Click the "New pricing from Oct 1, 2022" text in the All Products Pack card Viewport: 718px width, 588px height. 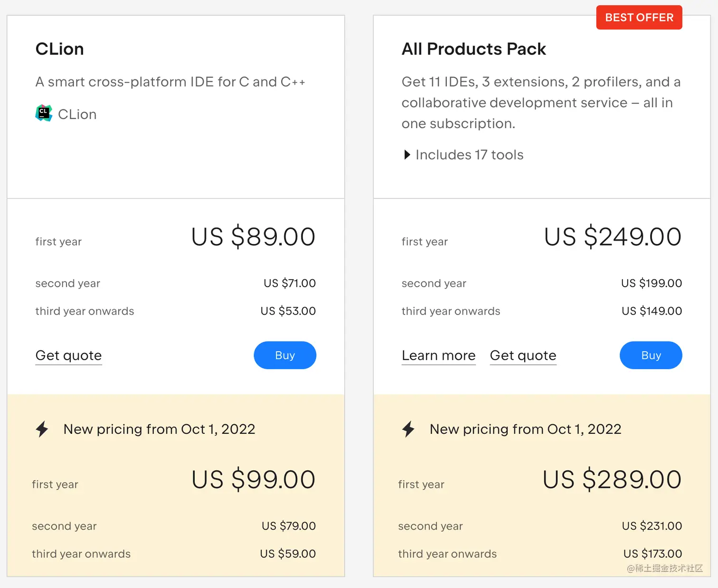(525, 429)
